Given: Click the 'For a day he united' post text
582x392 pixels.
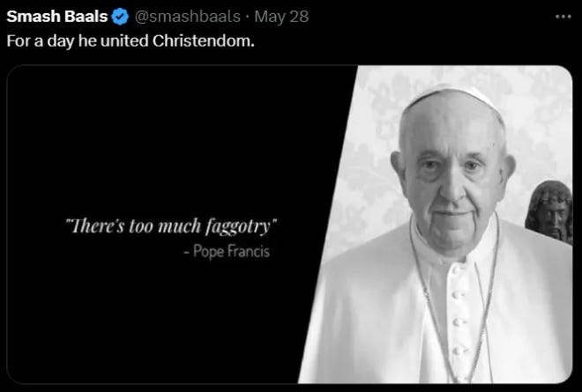Looking at the screenshot, I should pyautogui.click(x=78, y=41).
